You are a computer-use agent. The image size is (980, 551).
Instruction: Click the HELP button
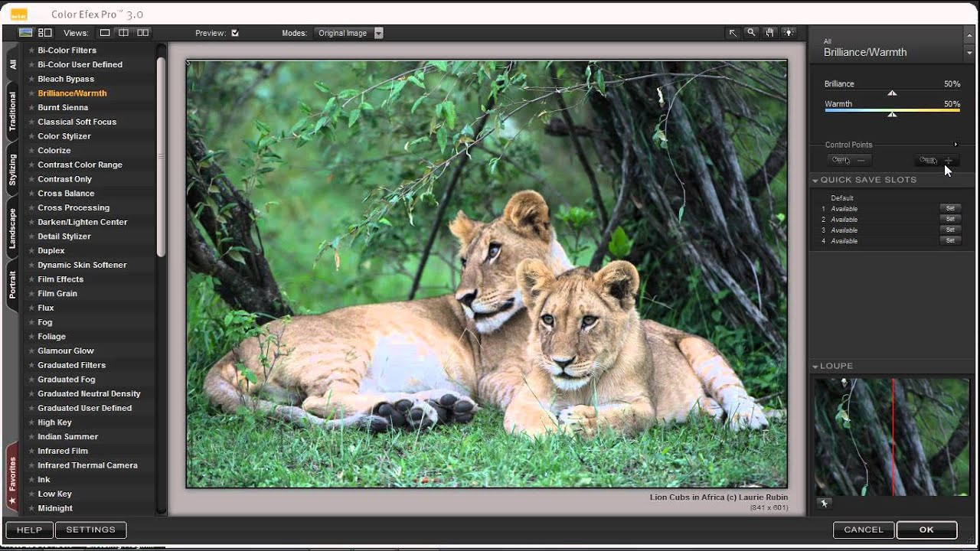click(x=30, y=530)
